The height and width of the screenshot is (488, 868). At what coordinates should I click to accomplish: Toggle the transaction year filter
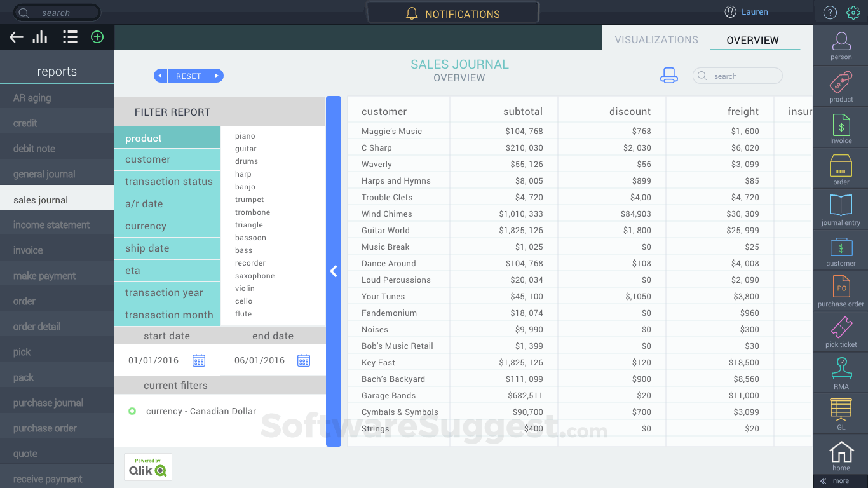click(x=167, y=292)
